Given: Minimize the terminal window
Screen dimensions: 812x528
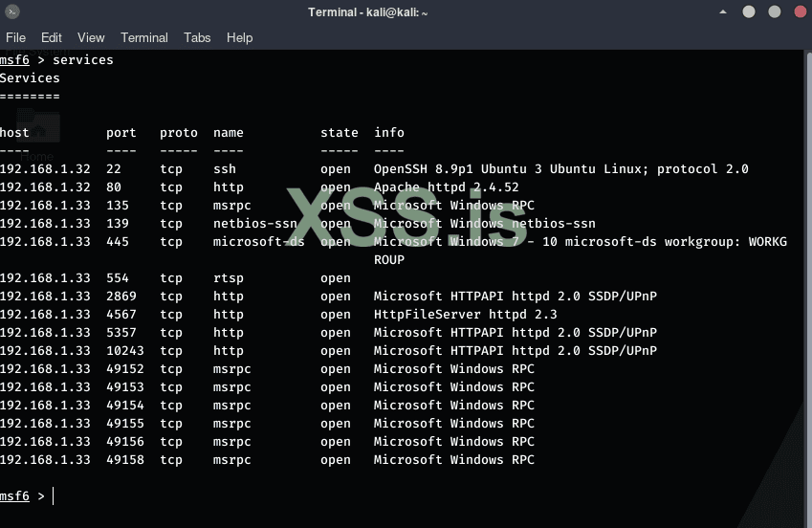Looking at the screenshot, I should (x=749, y=12).
